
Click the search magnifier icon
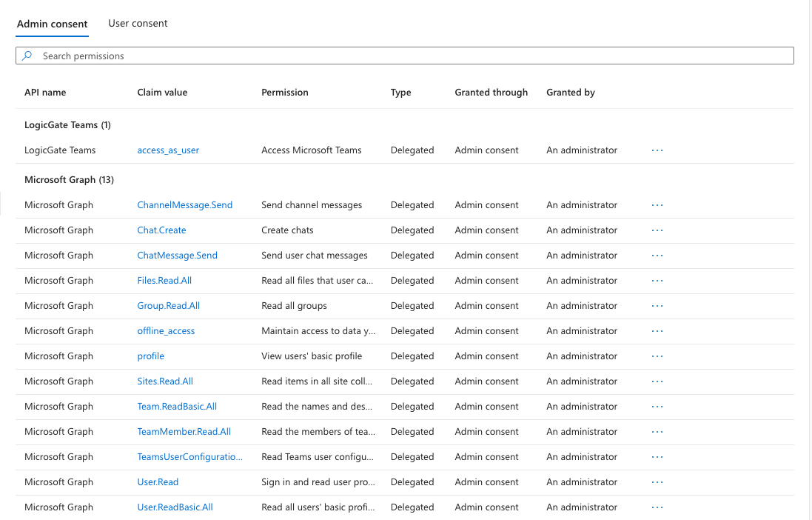[x=27, y=56]
